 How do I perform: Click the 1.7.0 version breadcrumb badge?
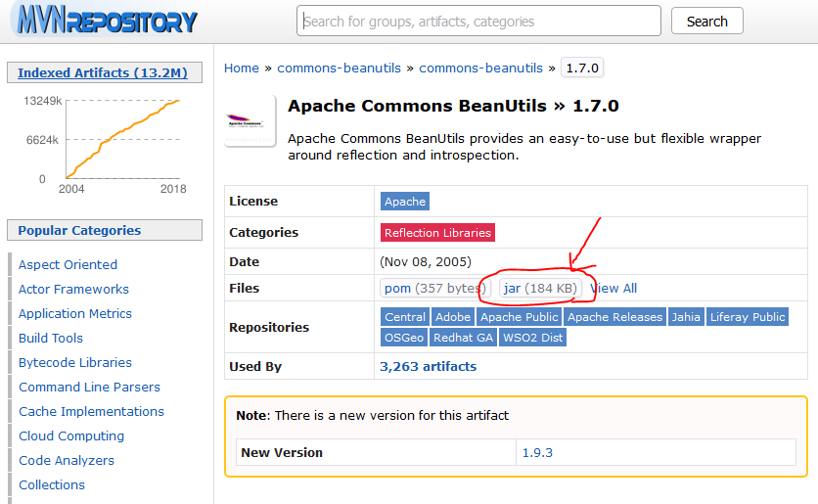pyautogui.click(x=582, y=68)
